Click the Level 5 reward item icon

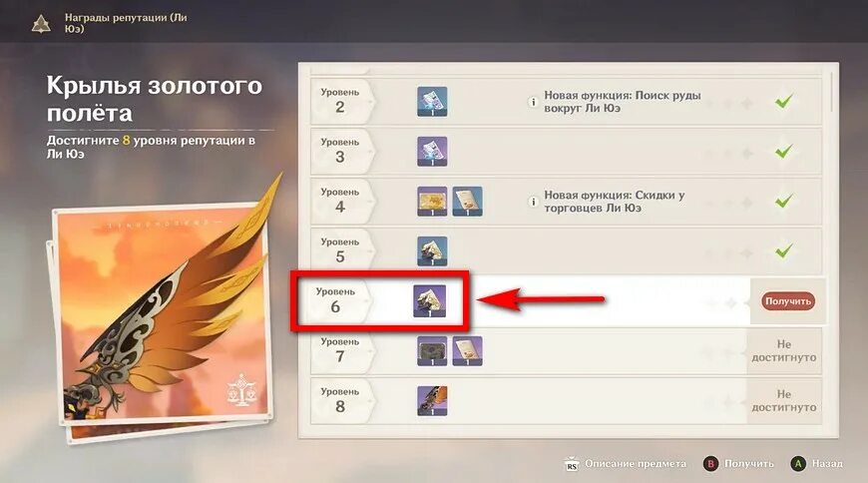tap(432, 250)
